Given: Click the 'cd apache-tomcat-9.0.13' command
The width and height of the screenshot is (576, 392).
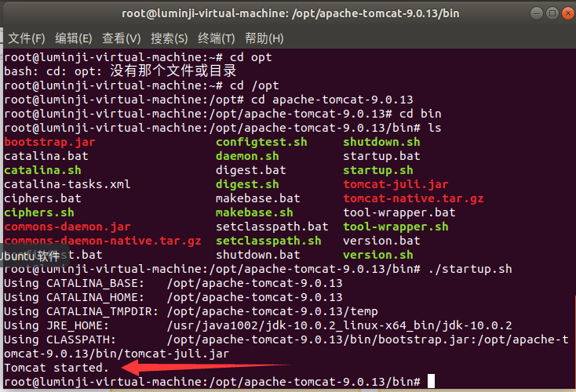Looking at the screenshot, I should pyautogui.click(x=332, y=100).
